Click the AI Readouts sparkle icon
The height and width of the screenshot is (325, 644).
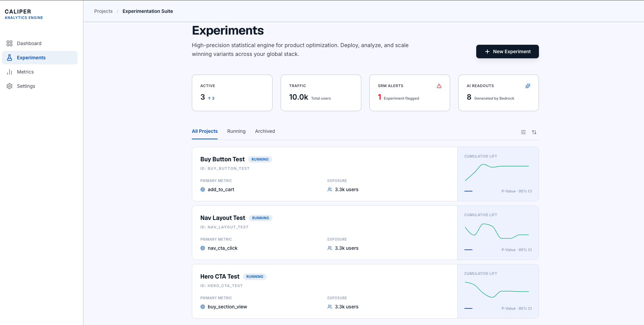pos(528,86)
